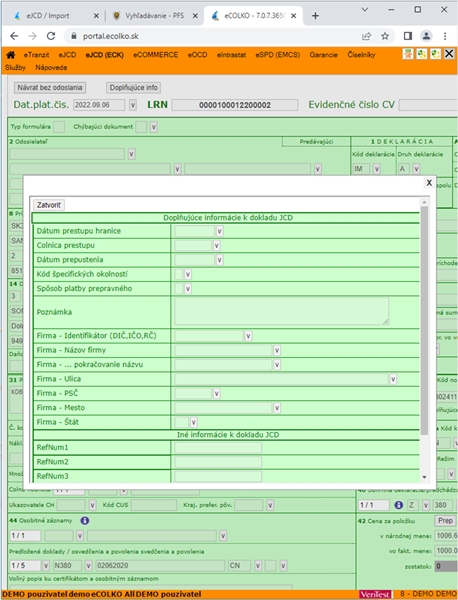Image resolution: width=458 pixels, height=600 pixels.
Task: Close the popup with the X icon
Action: point(429,183)
